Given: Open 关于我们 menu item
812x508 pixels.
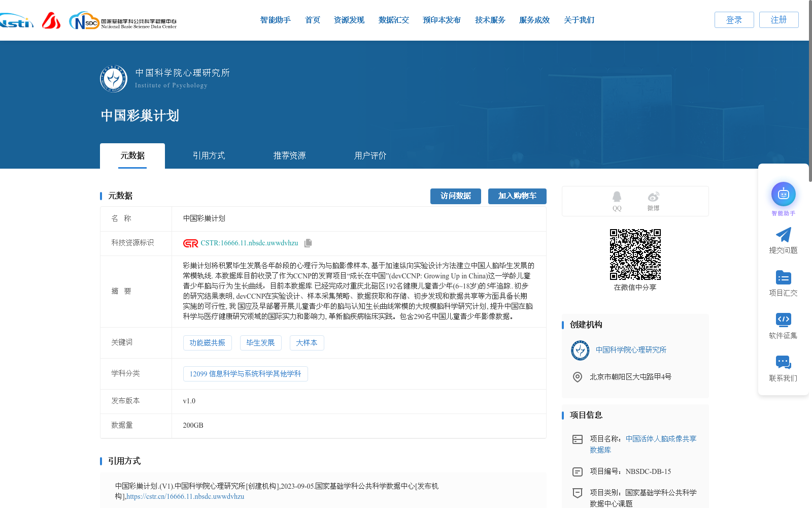Looking at the screenshot, I should tap(579, 20).
